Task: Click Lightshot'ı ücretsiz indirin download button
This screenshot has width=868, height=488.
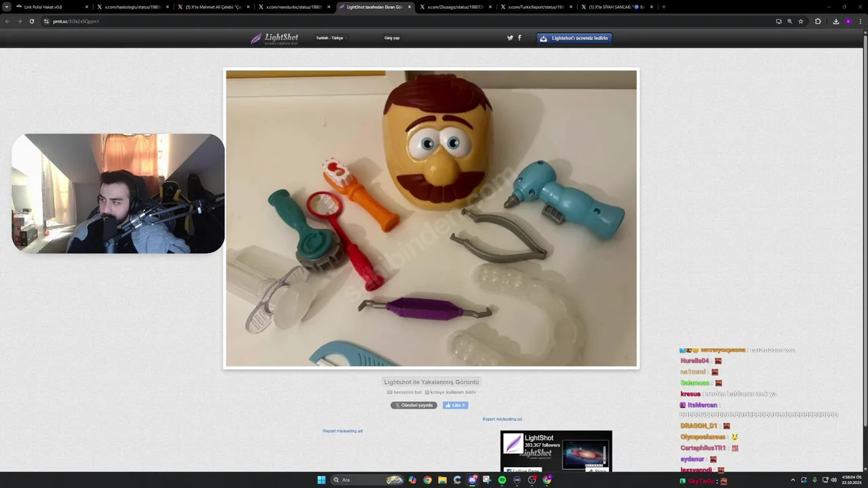Action: tap(574, 38)
